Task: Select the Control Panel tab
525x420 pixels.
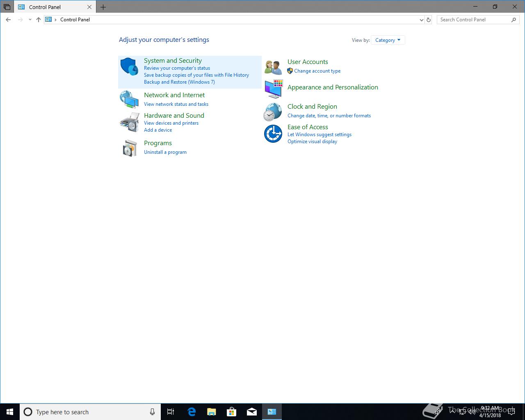Action: [x=55, y=7]
